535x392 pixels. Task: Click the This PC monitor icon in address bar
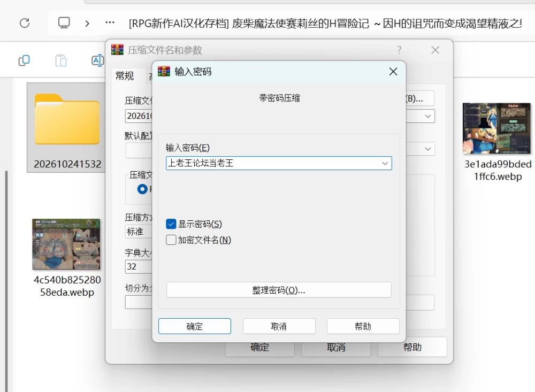tap(64, 23)
